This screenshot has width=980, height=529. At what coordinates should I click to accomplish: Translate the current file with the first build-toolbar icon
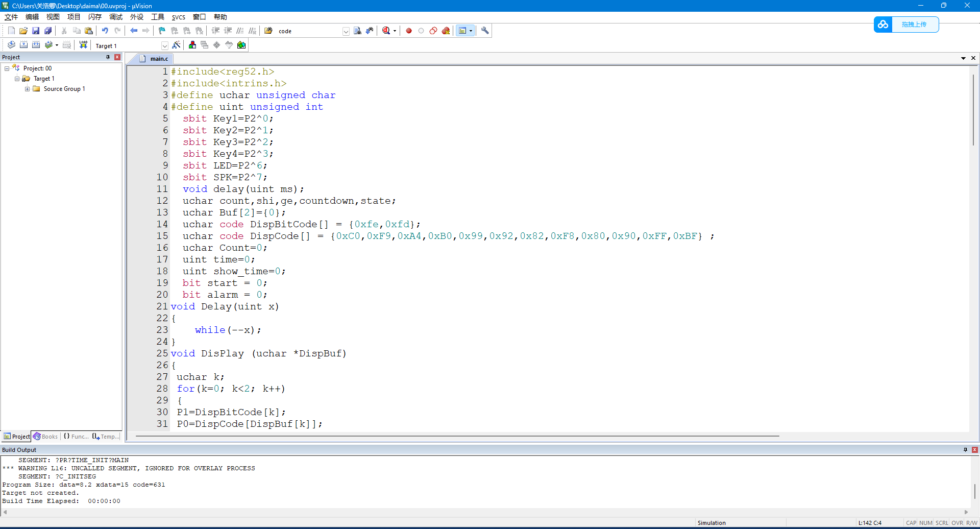(11, 45)
